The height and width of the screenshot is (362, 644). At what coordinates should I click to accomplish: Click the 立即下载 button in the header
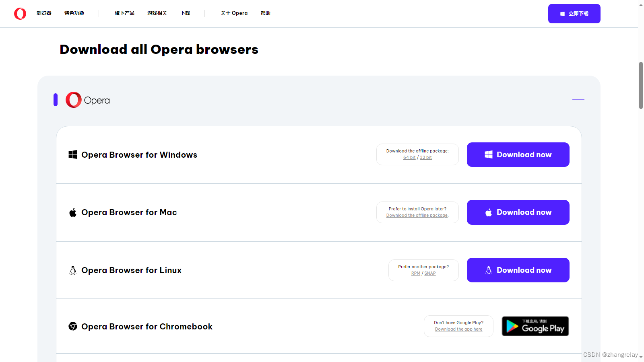point(574,14)
